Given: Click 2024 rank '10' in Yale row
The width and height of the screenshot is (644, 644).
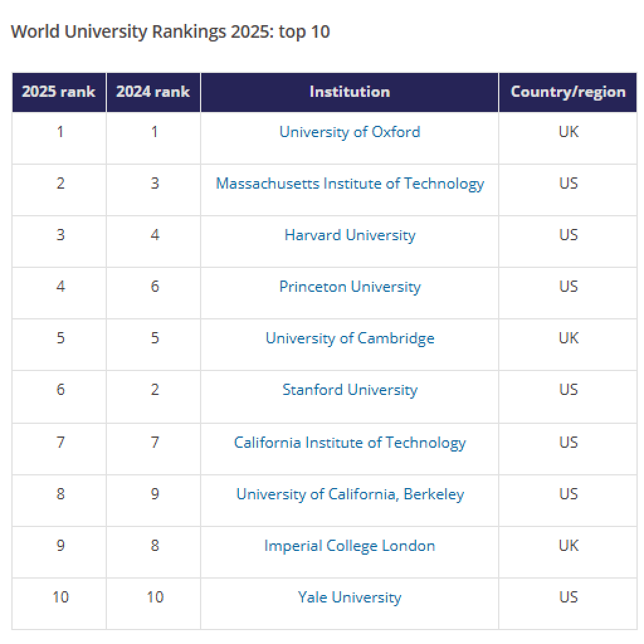Looking at the screenshot, I should click(x=155, y=597).
